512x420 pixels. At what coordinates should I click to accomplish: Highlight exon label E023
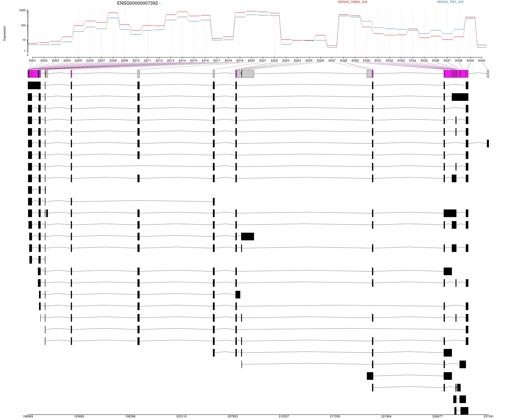286,61
